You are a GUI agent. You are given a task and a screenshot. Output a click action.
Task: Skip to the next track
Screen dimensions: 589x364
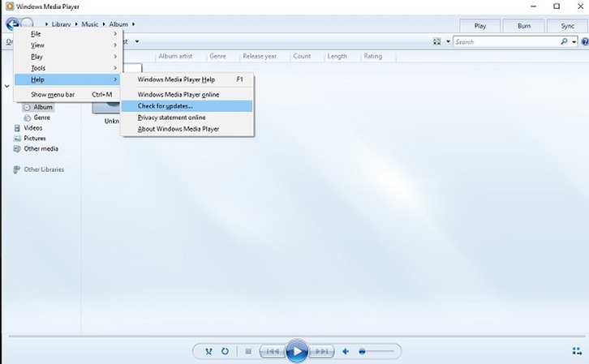[x=322, y=351]
